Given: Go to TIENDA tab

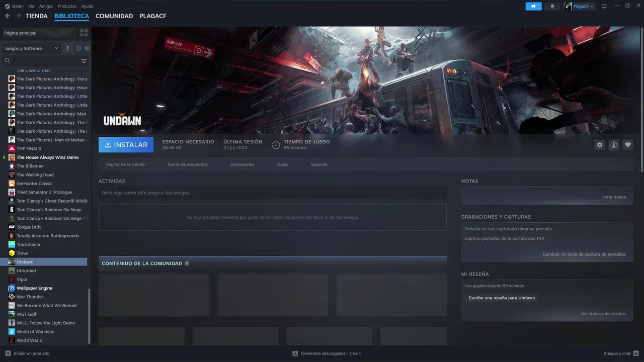Looking at the screenshot, I should (x=37, y=16).
